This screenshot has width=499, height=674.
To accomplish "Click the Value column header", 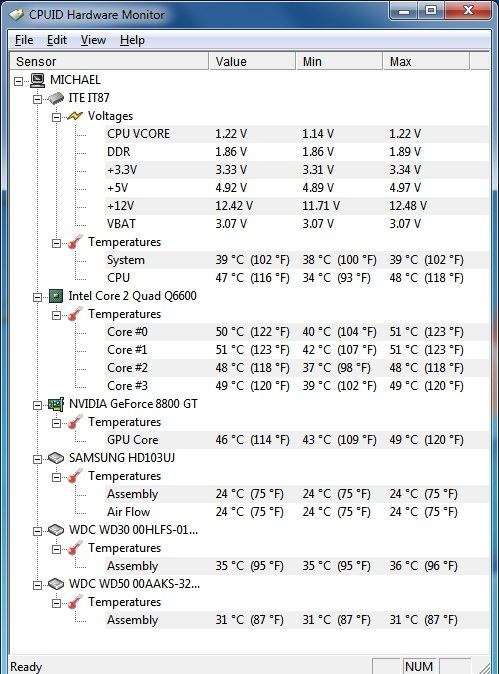I will [x=253, y=61].
